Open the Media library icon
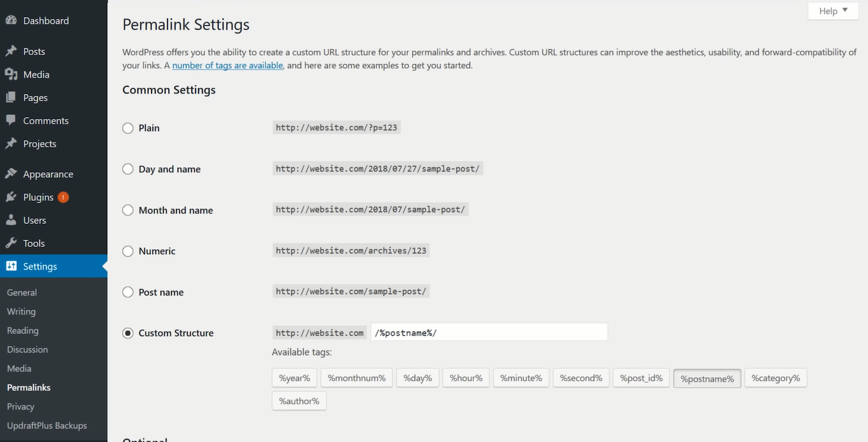The width and height of the screenshot is (868, 442). (x=13, y=74)
